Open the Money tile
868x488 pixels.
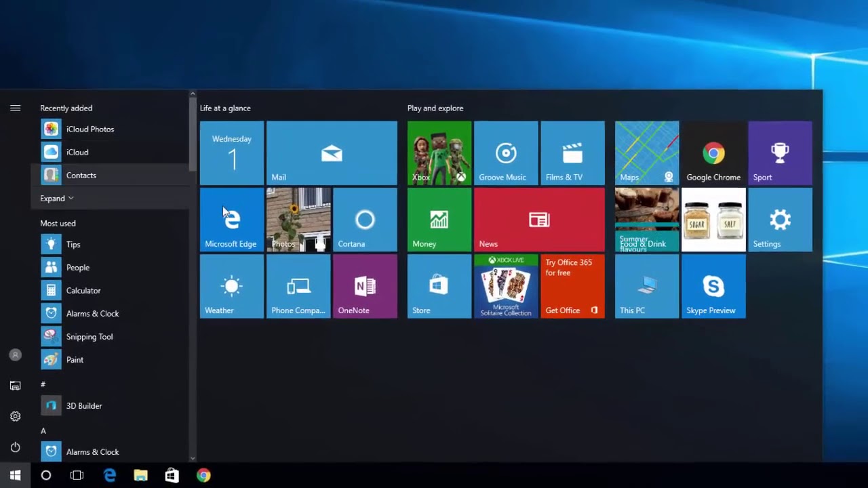[439, 220]
